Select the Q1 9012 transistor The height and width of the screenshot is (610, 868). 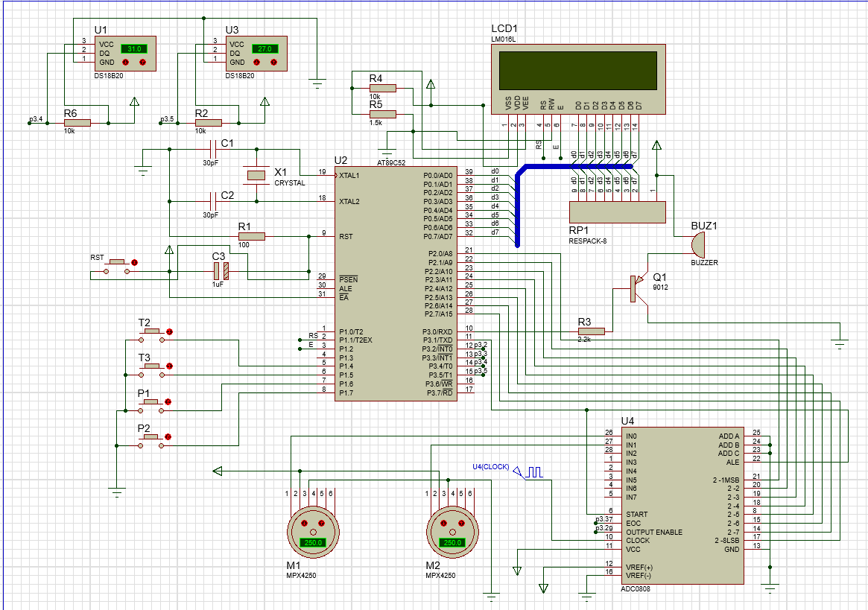(634, 289)
